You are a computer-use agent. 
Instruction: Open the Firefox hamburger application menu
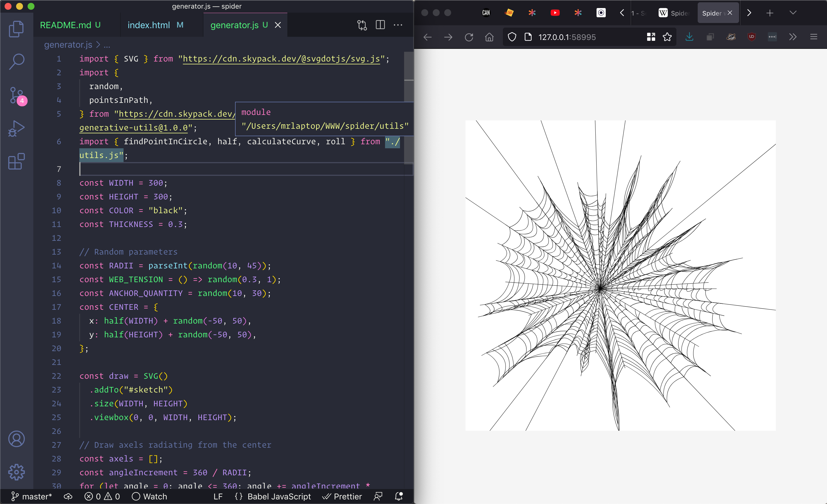pos(813,37)
